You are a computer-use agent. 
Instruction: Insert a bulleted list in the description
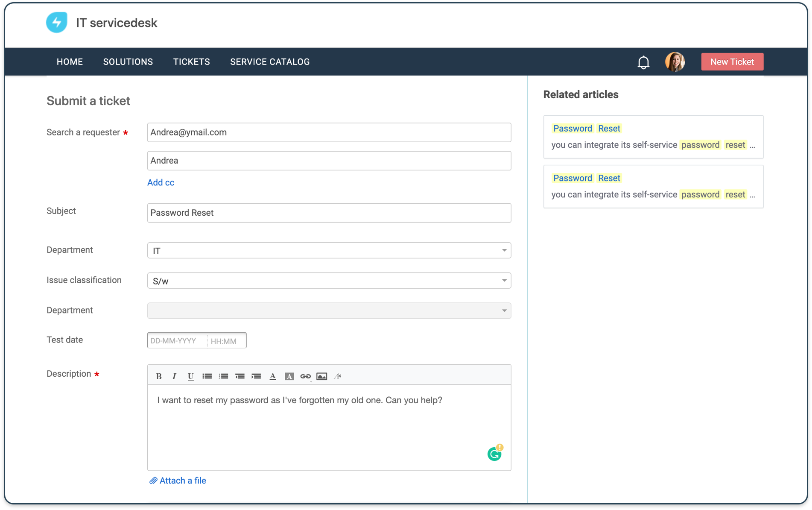tap(207, 376)
